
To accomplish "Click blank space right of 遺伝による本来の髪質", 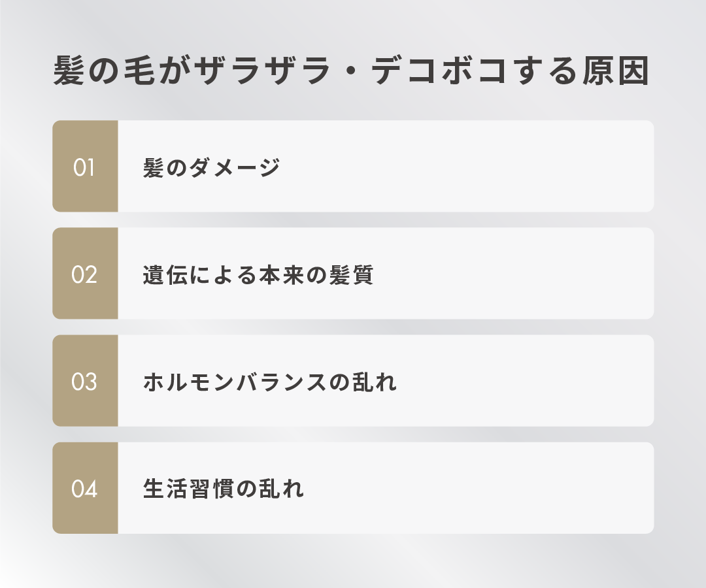I will (523, 274).
